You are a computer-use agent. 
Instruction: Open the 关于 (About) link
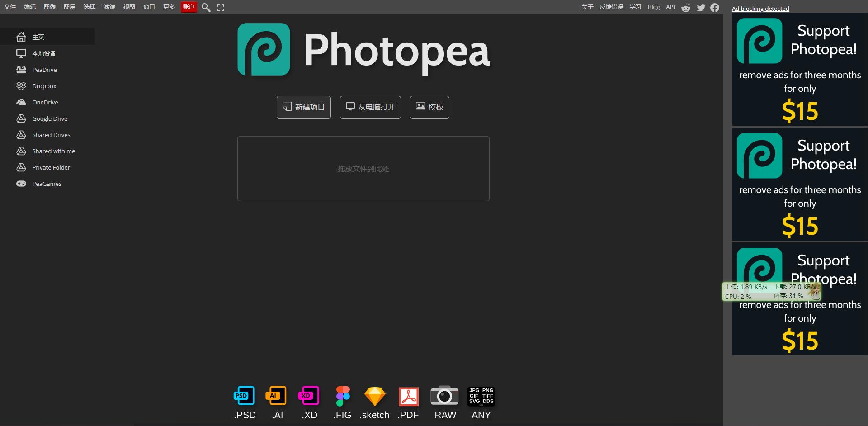click(587, 7)
